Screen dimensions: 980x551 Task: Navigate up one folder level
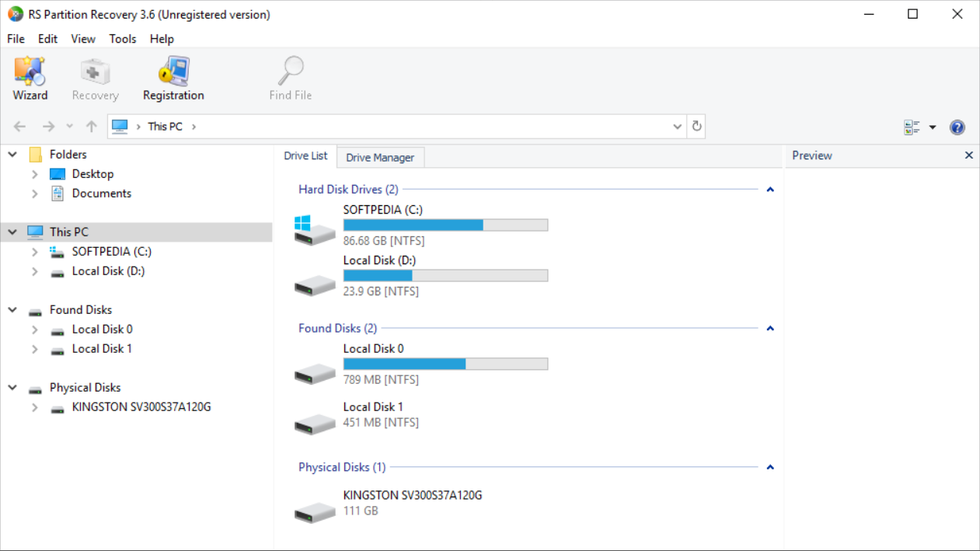click(92, 127)
